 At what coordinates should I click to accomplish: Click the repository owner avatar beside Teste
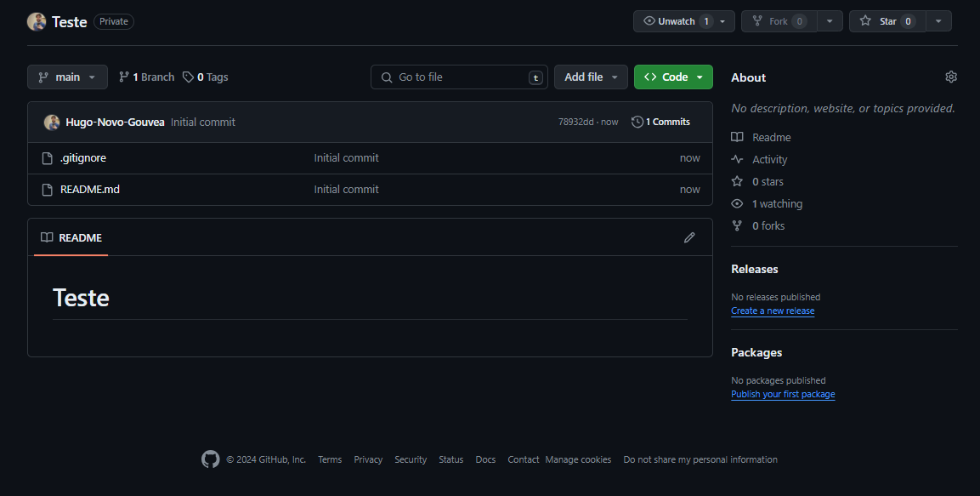(x=37, y=21)
